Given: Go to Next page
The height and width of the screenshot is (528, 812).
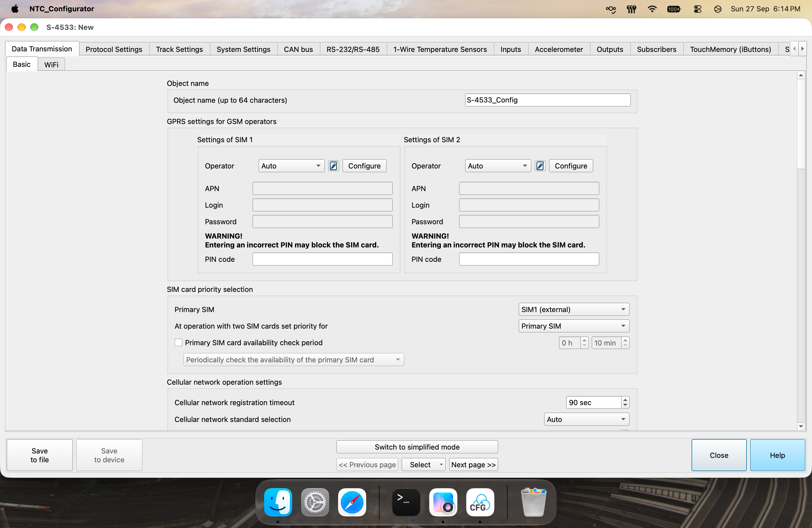Looking at the screenshot, I should (473, 464).
